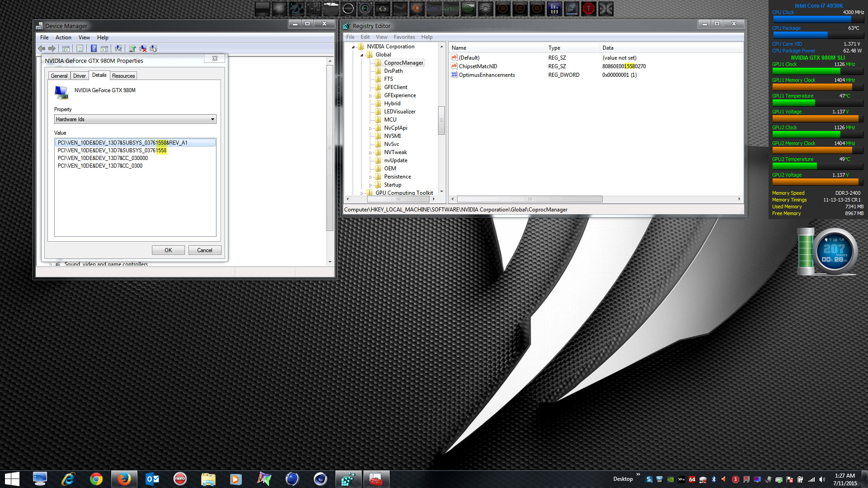The height and width of the screenshot is (488, 868).
Task: Click the Help question-mark toolbar icon
Action: pyautogui.click(x=94, y=48)
